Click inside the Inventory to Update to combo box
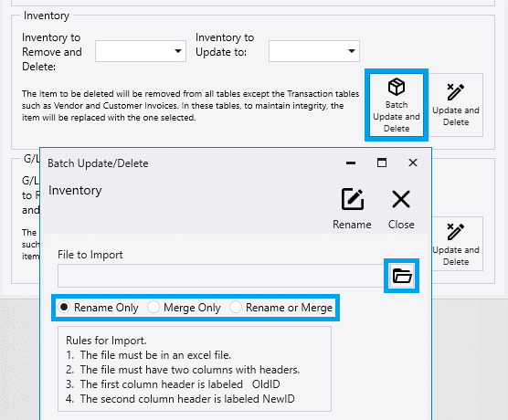Image resolution: width=508 pixels, height=420 pixels. tap(313, 51)
